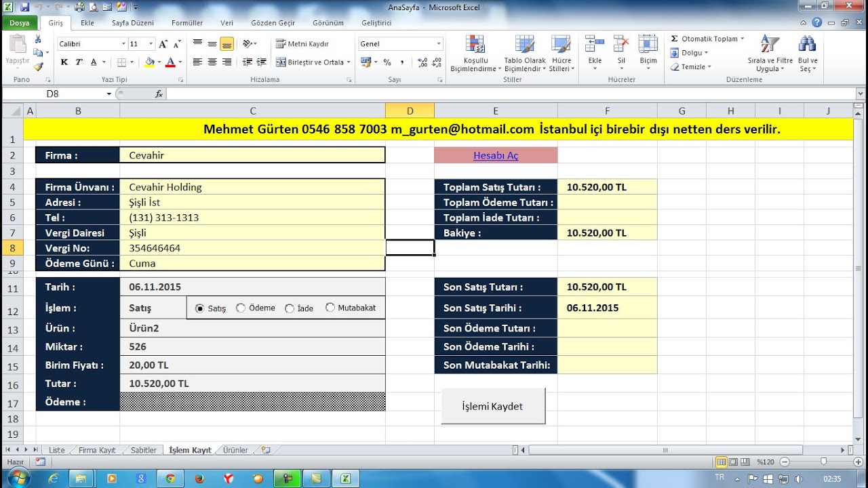The height and width of the screenshot is (488, 868).
Task: Switch to the Firma Kayıt sheet
Action: coord(97,450)
